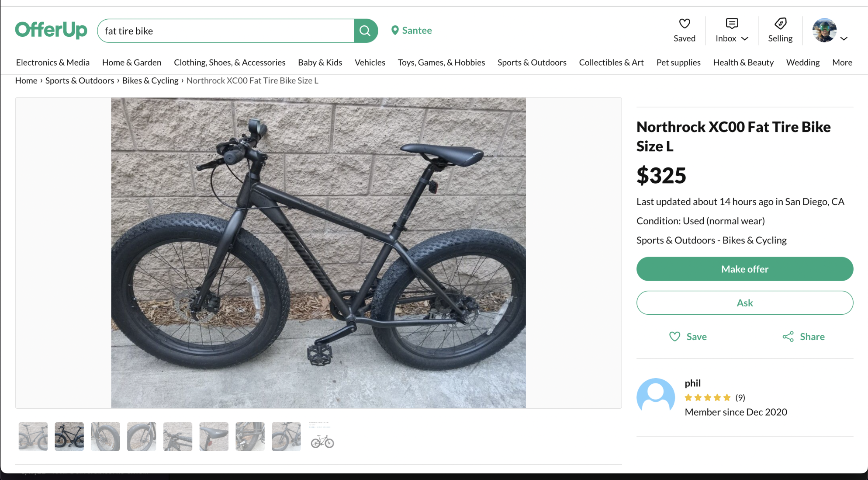The image size is (868, 480).
Task: Open Sports & Outdoors category menu
Action: pyautogui.click(x=532, y=63)
